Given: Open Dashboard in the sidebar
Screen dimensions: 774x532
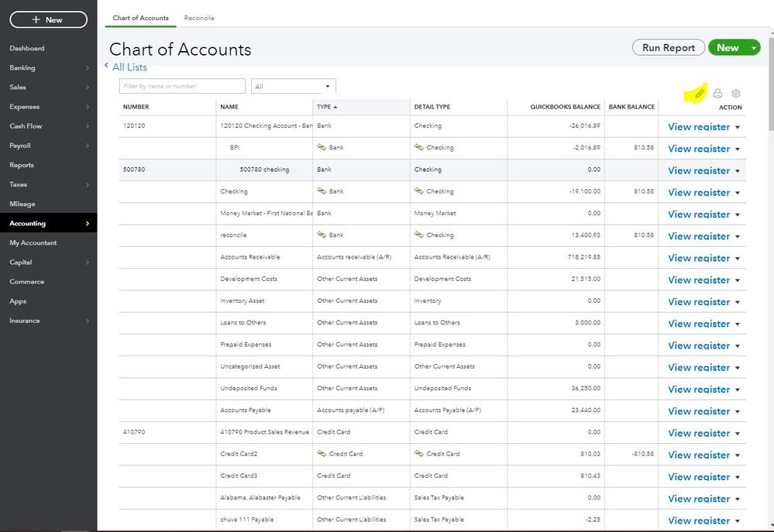Looking at the screenshot, I should pos(27,48).
